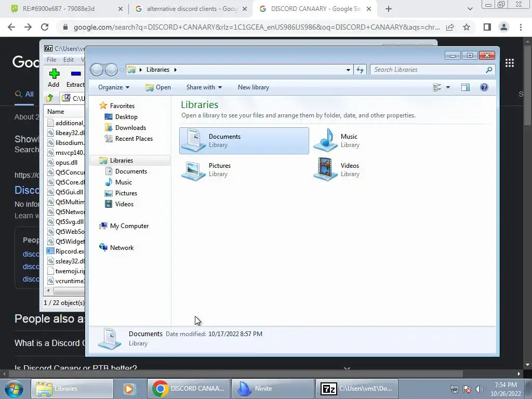Viewport: 532px width, 399px height.
Task: Select libeay32.dll in the 7-Zip list
Action: tap(66, 133)
